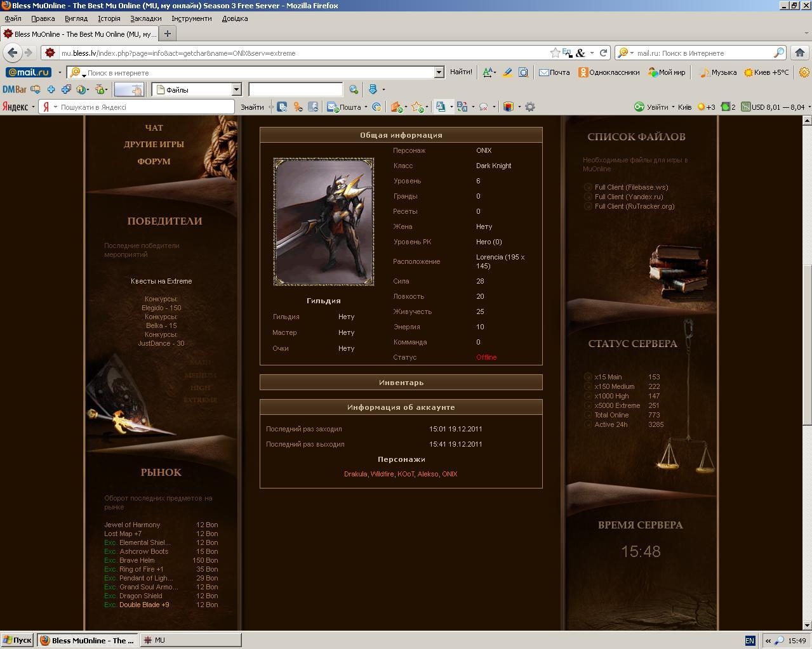Reload the page with the refresh icon
This screenshot has width=812, height=649.
coord(603,53)
